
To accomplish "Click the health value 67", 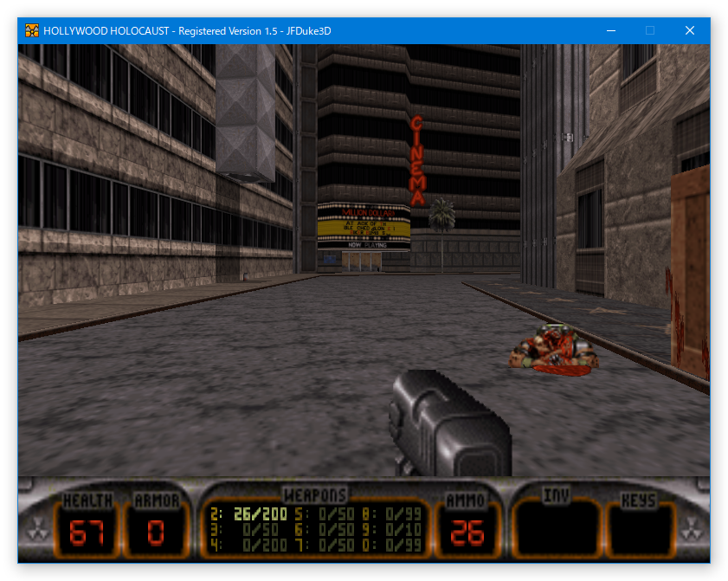I will (87, 533).
